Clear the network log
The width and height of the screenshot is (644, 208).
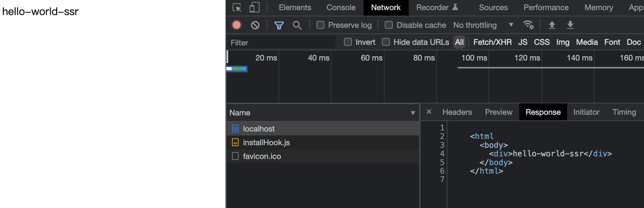coord(255,25)
